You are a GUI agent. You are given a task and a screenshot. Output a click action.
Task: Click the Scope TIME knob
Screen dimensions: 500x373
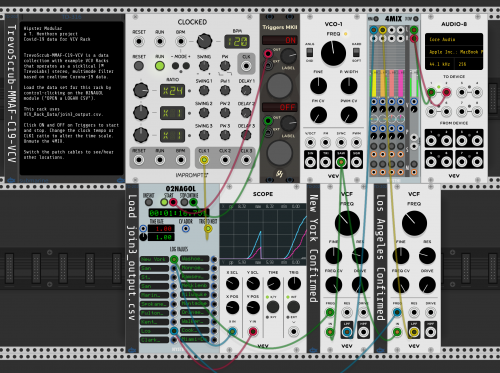click(273, 284)
